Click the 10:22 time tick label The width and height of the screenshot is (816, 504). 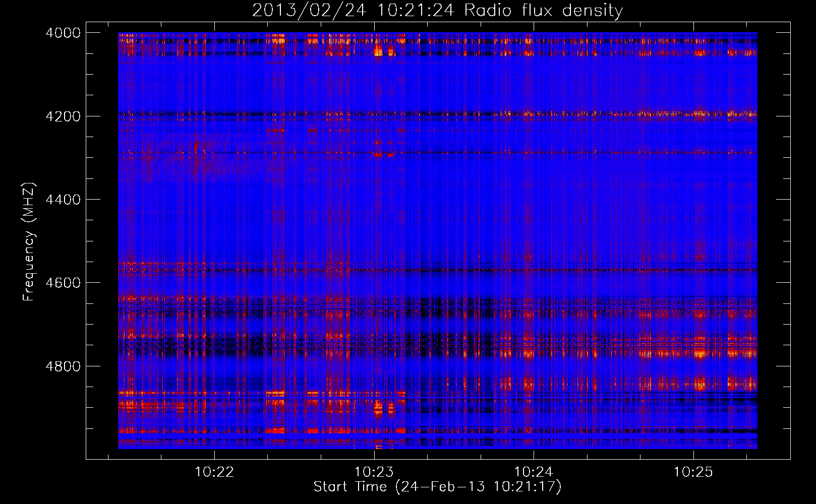coord(215,472)
